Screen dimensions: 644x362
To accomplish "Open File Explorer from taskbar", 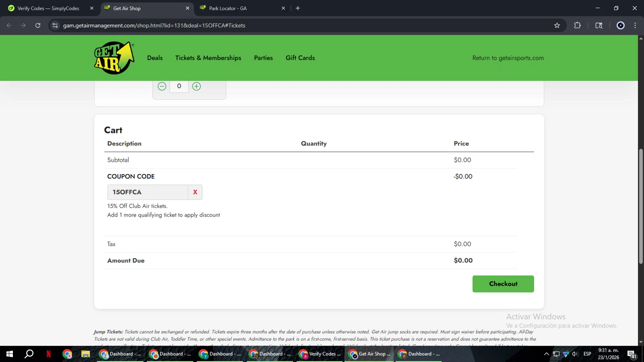I will (x=85, y=354).
